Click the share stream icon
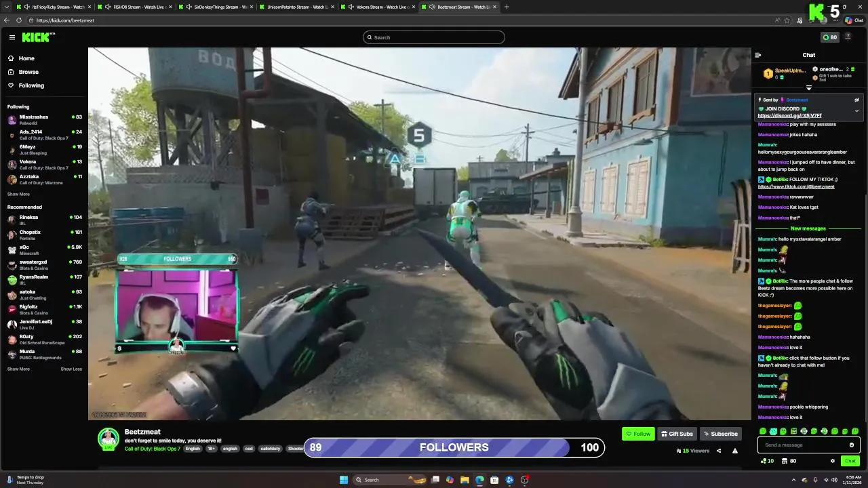Image resolution: width=868 pixels, height=488 pixels. click(719, 451)
